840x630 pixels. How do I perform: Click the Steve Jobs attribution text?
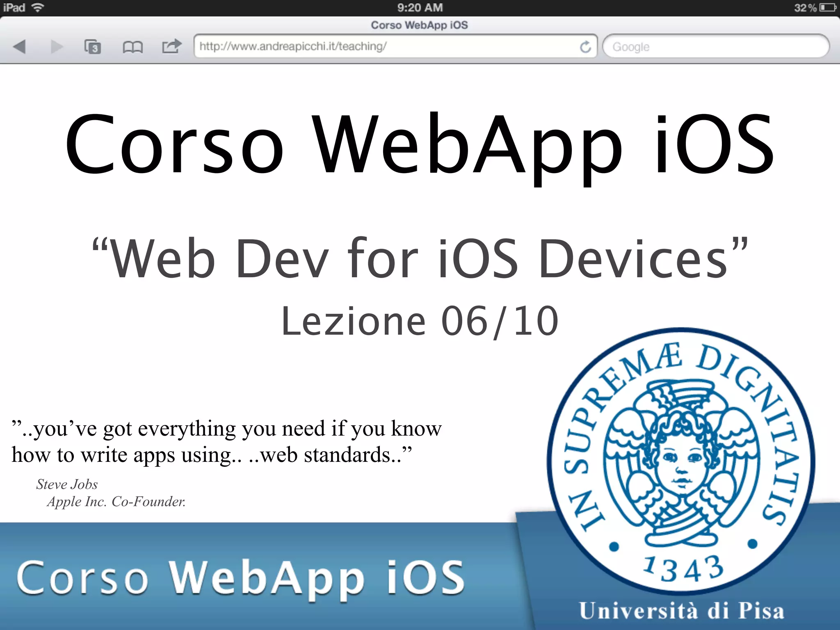pos(67,484)
